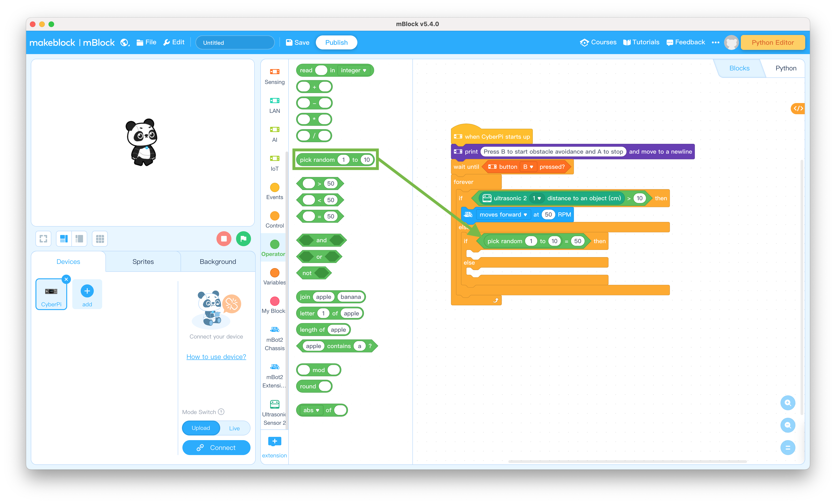Click the Untitled project name field
Image resolution: width=836 pixels, height=504 pixels.
click(235, 42)
